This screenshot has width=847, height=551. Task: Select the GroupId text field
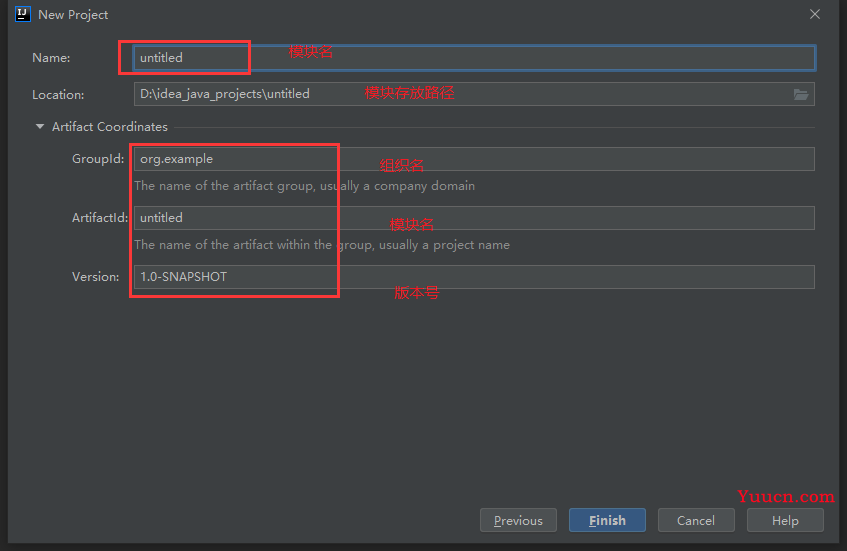click(x=474, y=159)
